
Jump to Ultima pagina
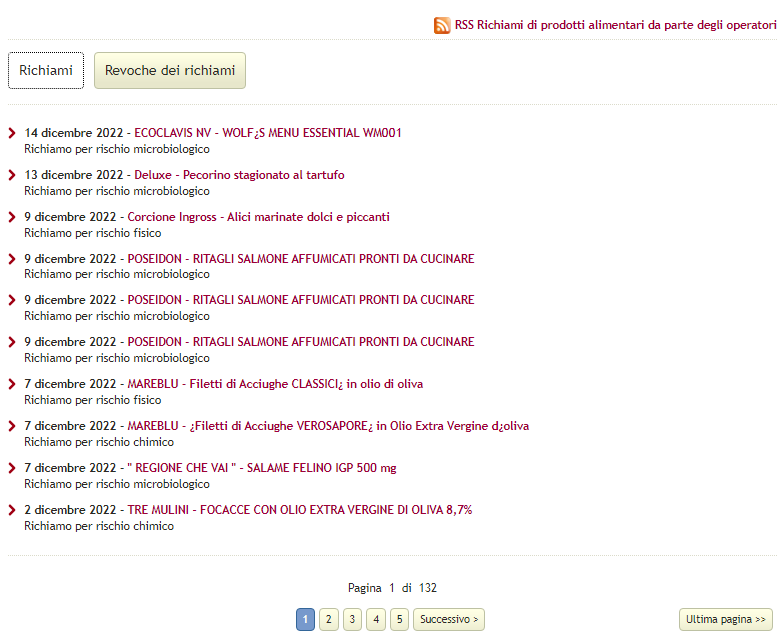click(725, 620)
